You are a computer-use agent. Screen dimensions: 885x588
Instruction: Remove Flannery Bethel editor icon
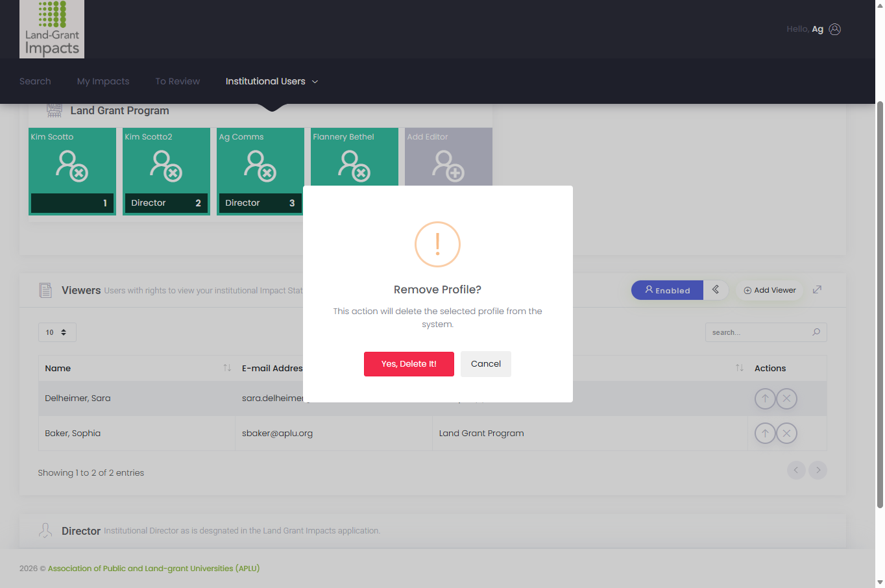tap(354, 166)
